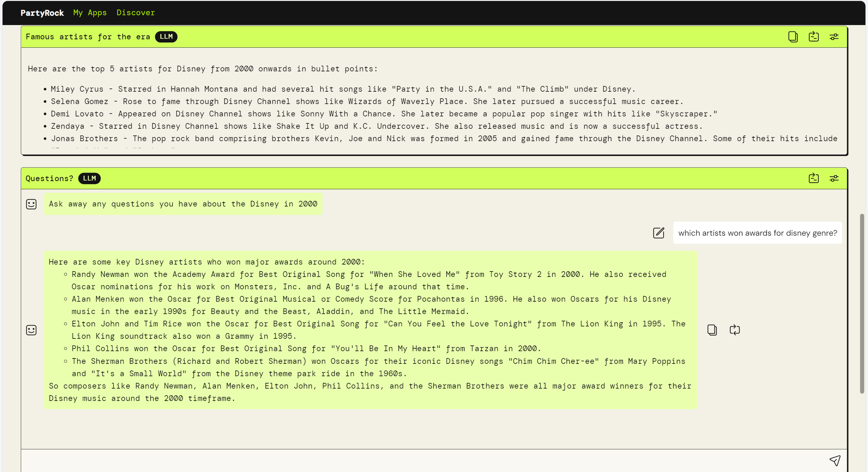Viewport: 868px width, 472px height.
Task: Open the Discover page
Action: [x=135, y=12]
